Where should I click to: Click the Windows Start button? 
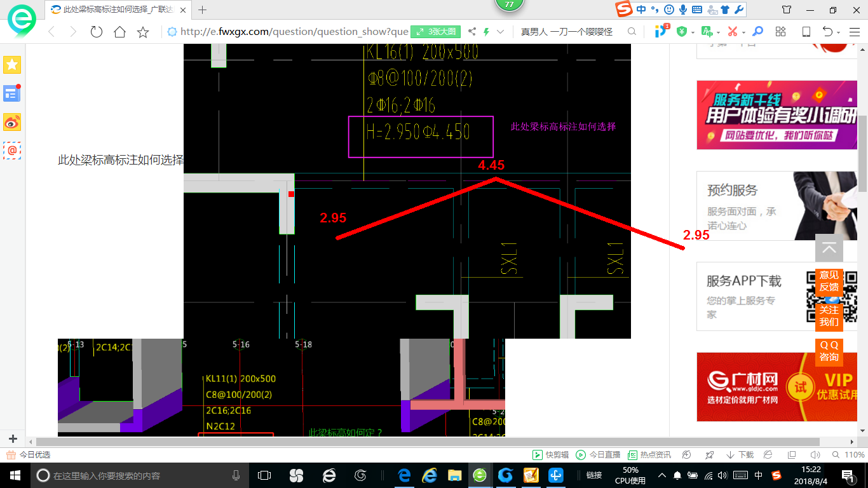click(x=14, y=475)
